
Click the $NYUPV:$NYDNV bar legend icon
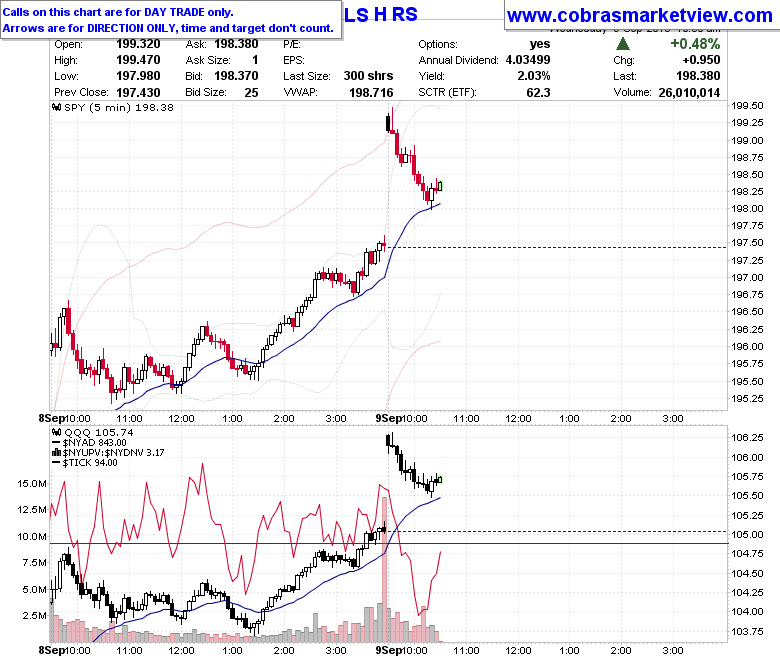point(56,453)
